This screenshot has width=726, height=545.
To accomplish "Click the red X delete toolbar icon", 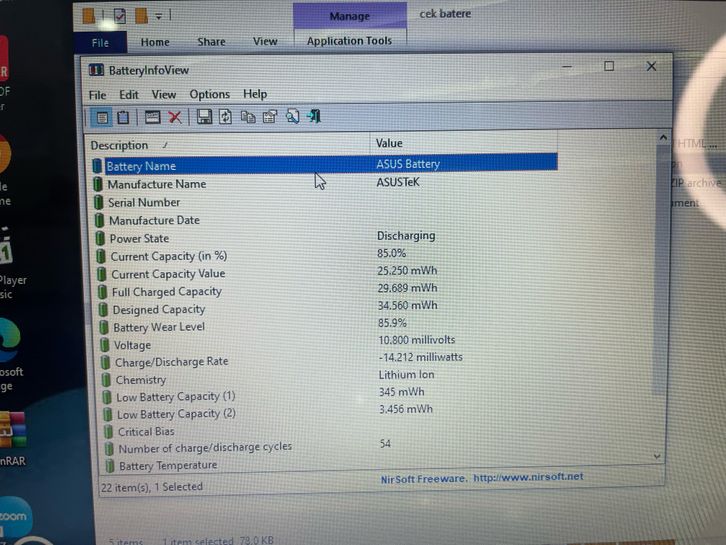I will [x=175, y=117].
